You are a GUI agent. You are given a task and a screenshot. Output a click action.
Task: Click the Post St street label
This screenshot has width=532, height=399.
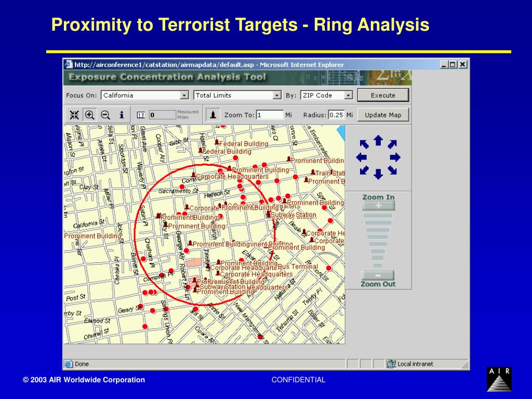coord(76,298)
